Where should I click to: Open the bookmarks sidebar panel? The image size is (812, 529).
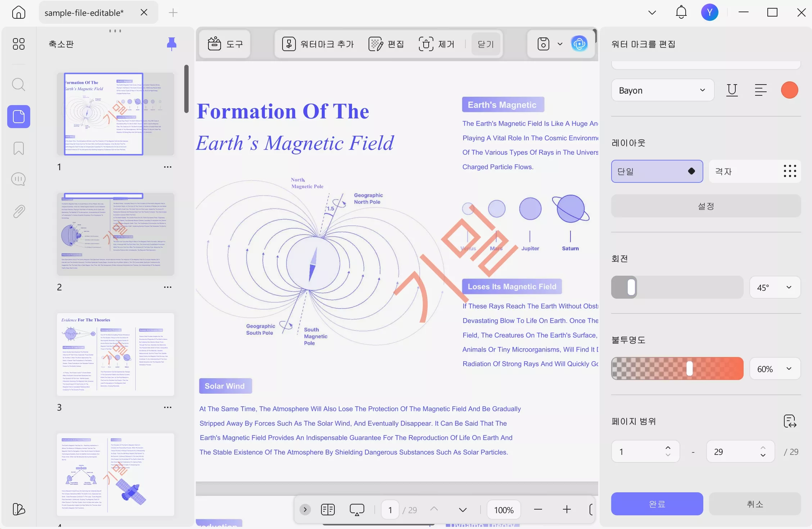click(x=18, y=148)
